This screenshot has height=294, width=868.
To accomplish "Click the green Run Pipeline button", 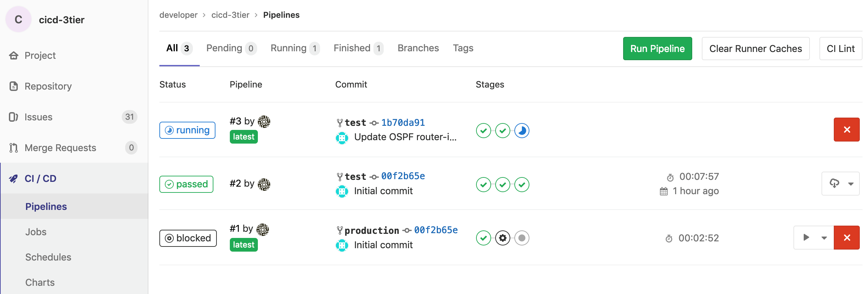I will (x=657, y=49).
